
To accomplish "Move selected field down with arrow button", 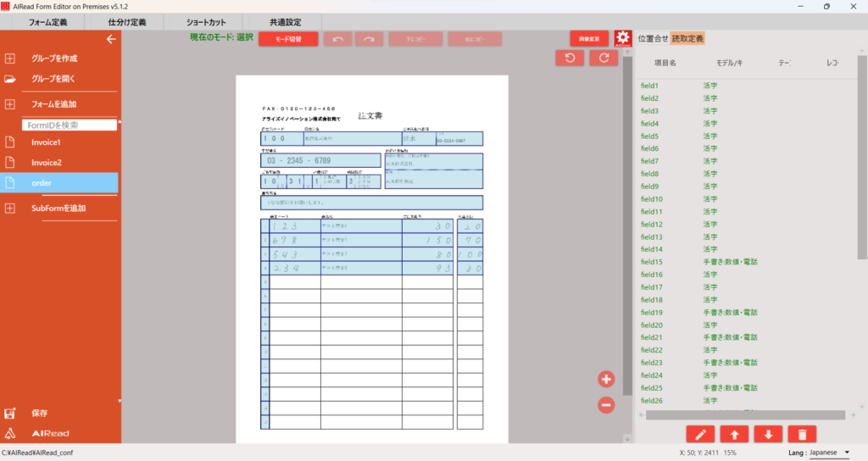I will pyautogui.click(x=768, y=434).
